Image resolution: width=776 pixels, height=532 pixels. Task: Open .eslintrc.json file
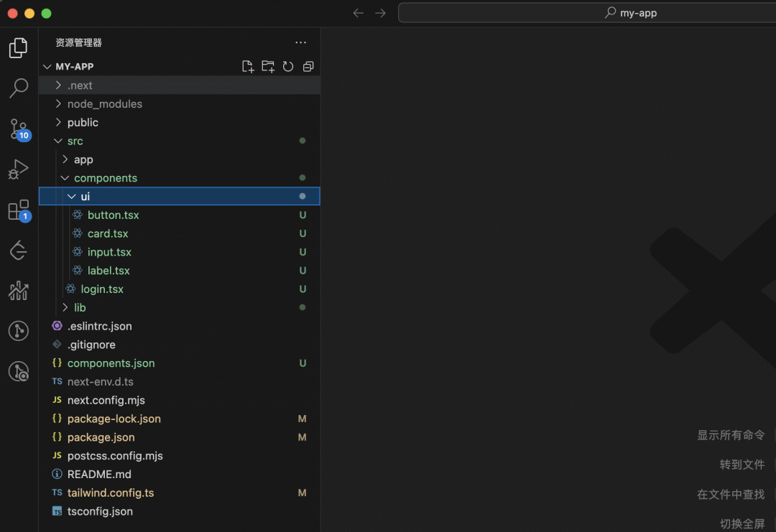(179, 327)
